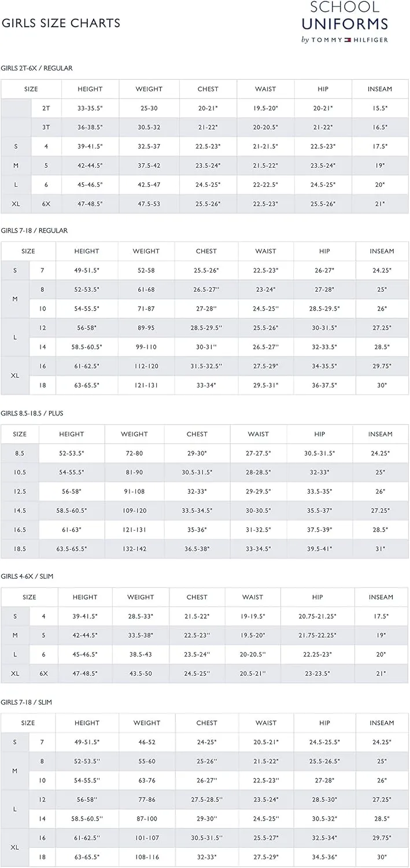This screenshot has height=868, width=410.
Task: Click the Tommy Hilfiger flag logo
Action: point(348,40)
